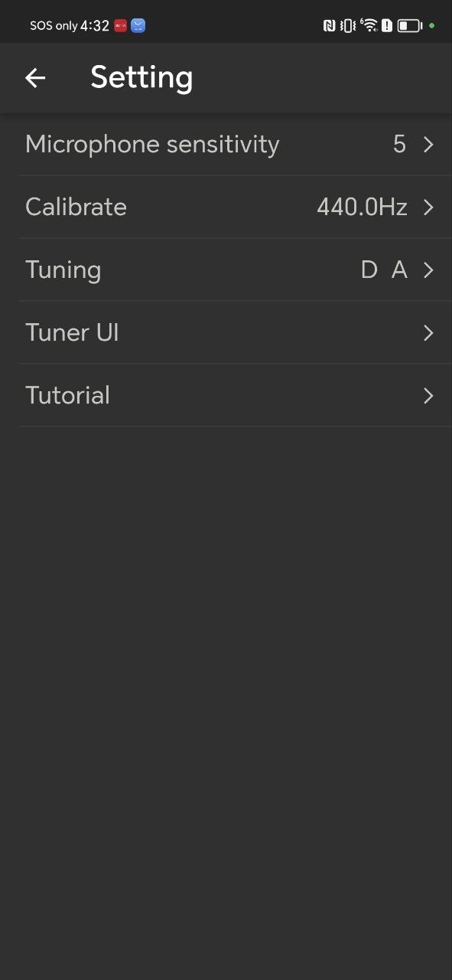Tap the sensitivity value 5
This screenshot has height=980, width=452.
[399, 145]
